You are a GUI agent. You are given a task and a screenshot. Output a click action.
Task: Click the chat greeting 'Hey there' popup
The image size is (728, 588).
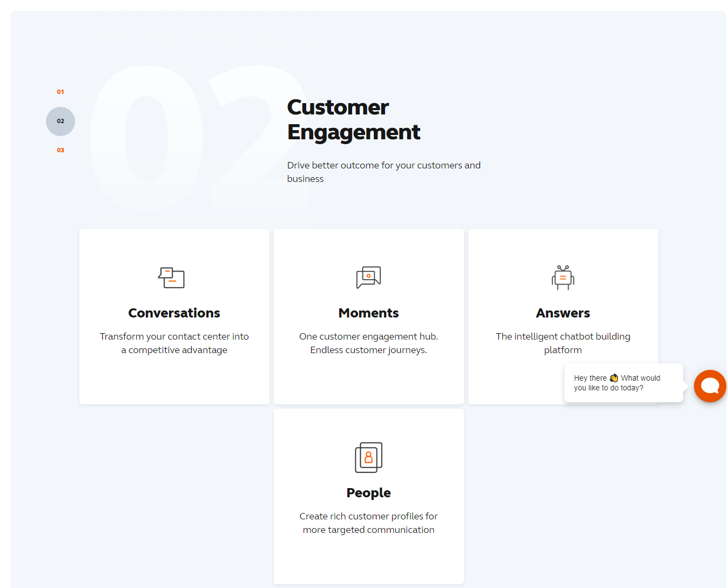tap(624, 383)
